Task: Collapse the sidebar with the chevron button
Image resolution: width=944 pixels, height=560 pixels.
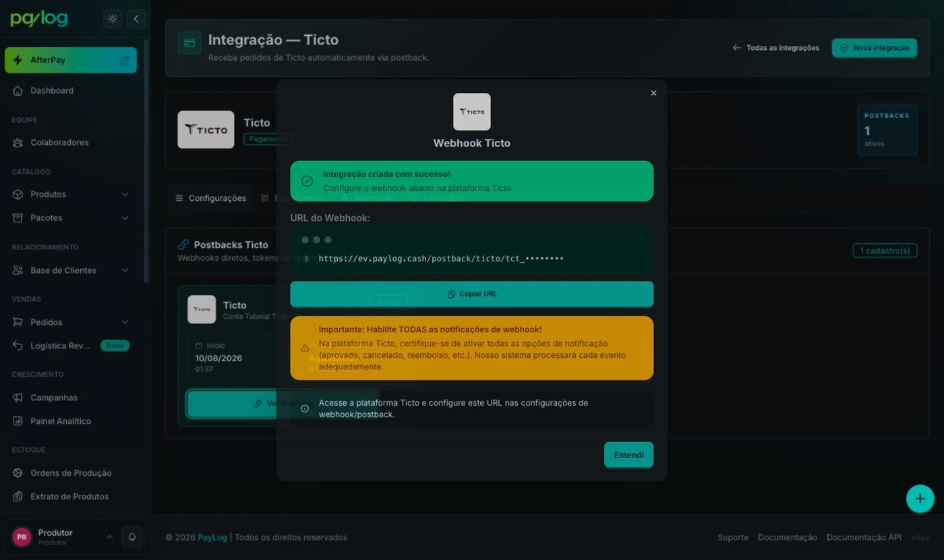Action: pyautogui.click(x=136, y=19)
